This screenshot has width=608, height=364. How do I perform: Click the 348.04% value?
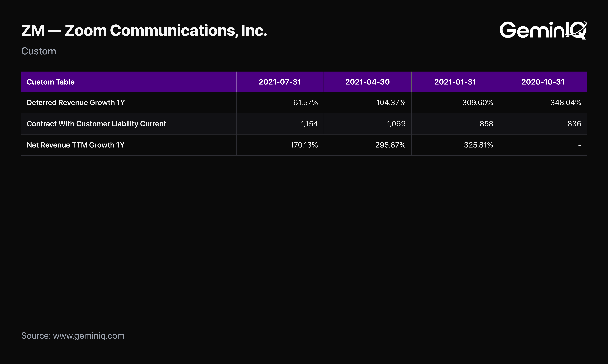coord(566,103)
